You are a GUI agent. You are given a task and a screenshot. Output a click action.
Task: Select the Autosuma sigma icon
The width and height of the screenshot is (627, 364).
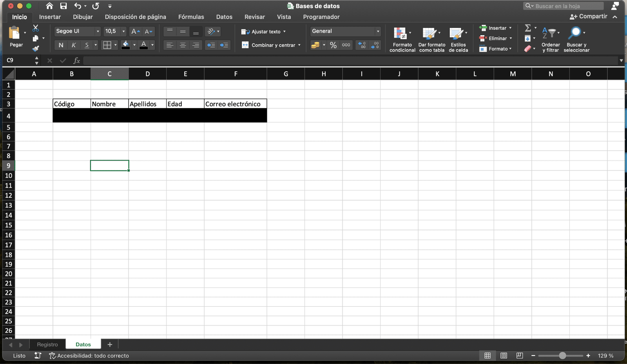pyautogui.click(x=529, y=28)
